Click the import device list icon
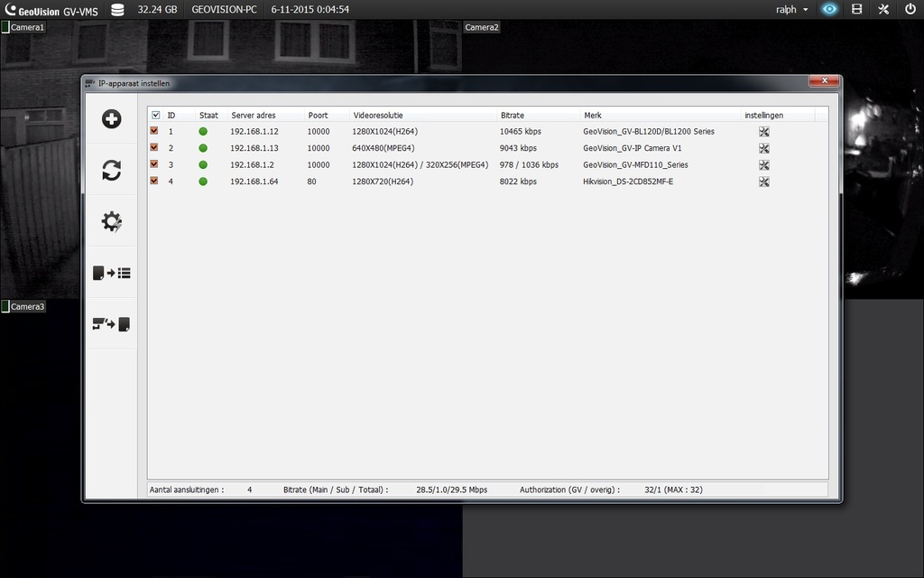Screen dimensions: 924x578 point(111,273)
